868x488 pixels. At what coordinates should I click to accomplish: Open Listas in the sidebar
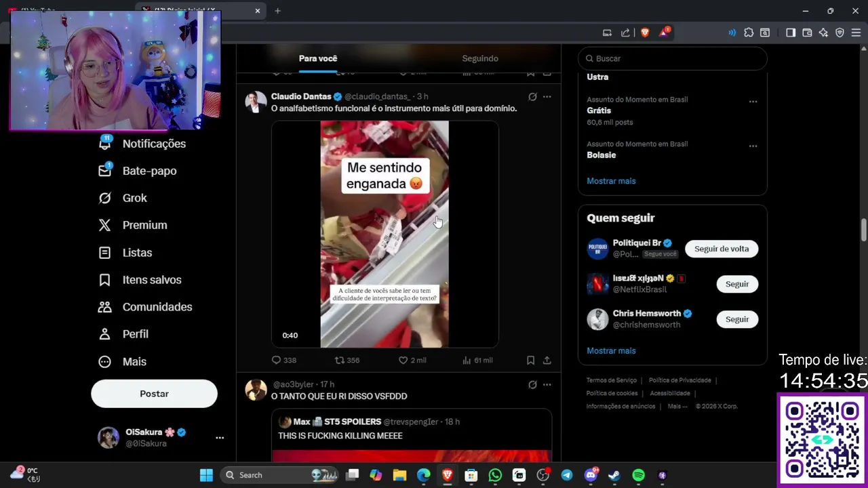[x=125, y=253]
